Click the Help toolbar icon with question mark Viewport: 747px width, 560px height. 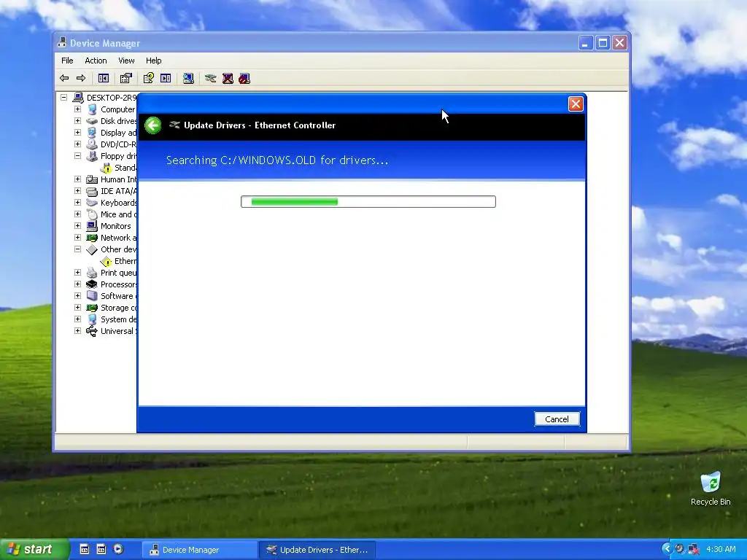(x=149, y=78)
